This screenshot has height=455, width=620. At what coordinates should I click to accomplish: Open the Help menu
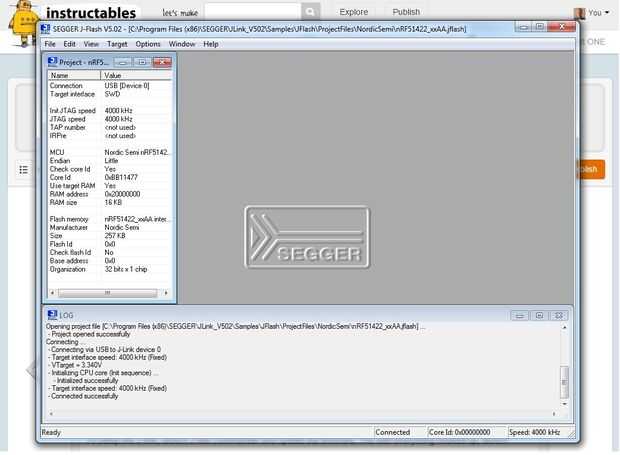[211, 44]
